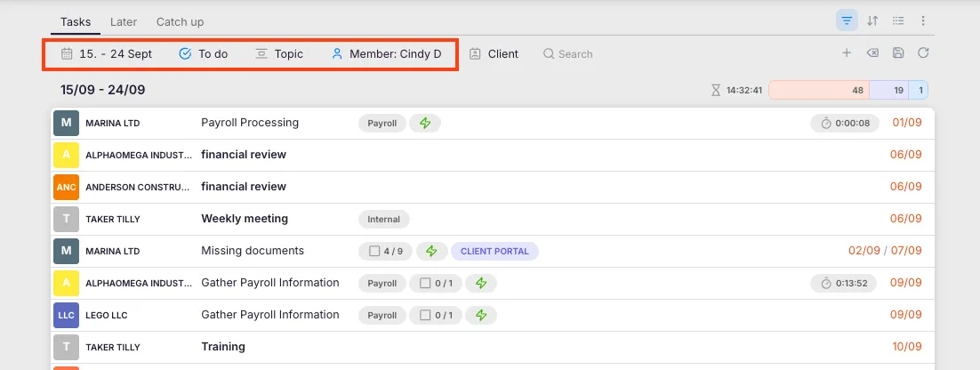Open the three-dot more options menu
This screenshot has width=980, height=370.
coord(923,21)
